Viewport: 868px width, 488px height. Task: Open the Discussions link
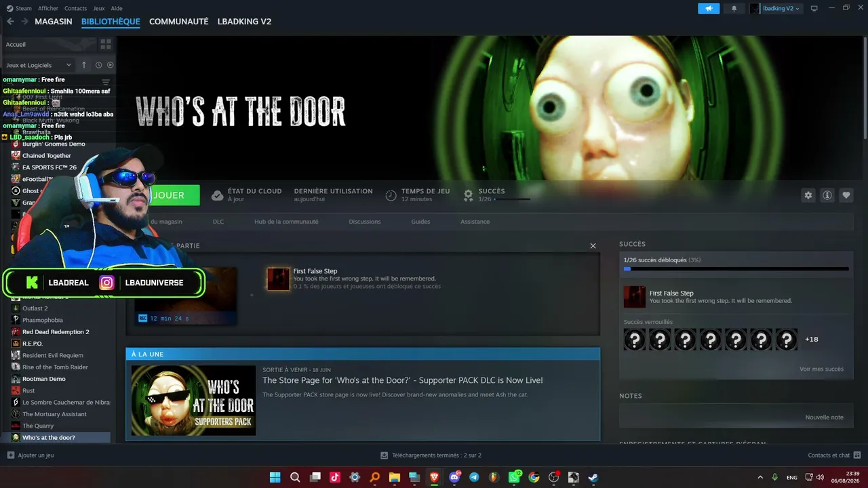(x=365, y=222)
